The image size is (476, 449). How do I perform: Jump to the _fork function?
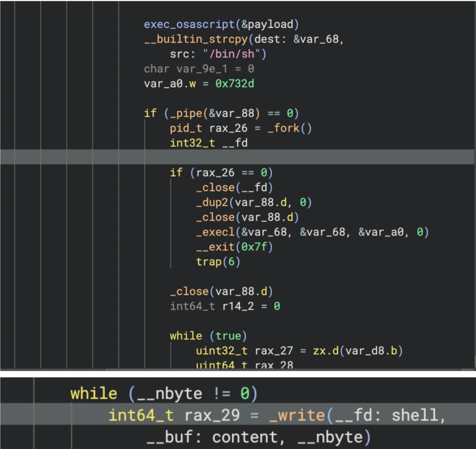(x=283, y=128)
